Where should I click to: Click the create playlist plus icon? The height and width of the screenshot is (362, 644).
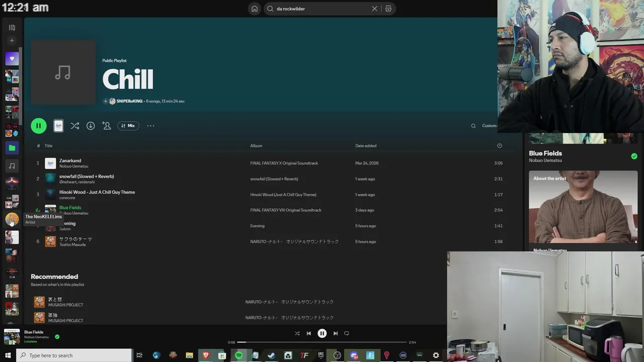pyautogui.click(x=12, y=41)
